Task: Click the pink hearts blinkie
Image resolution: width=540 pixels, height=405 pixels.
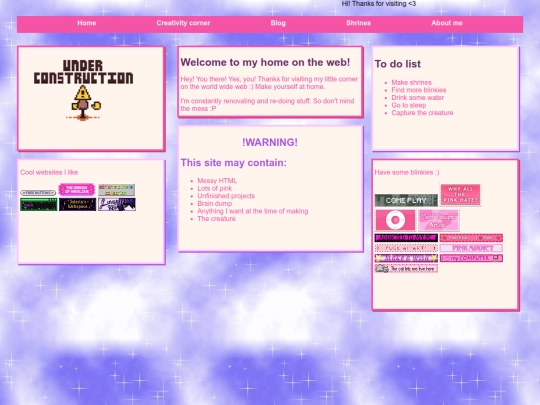Action: [x=471, y=238]
